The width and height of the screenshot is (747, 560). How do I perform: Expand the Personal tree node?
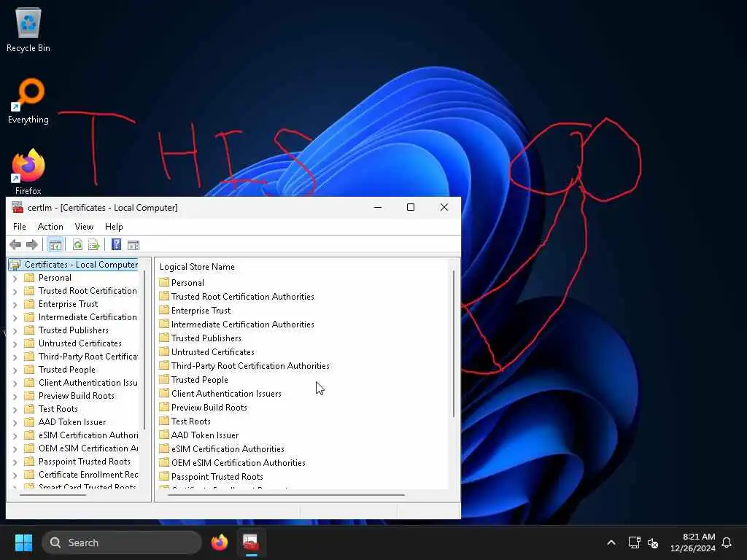[15, 278]
